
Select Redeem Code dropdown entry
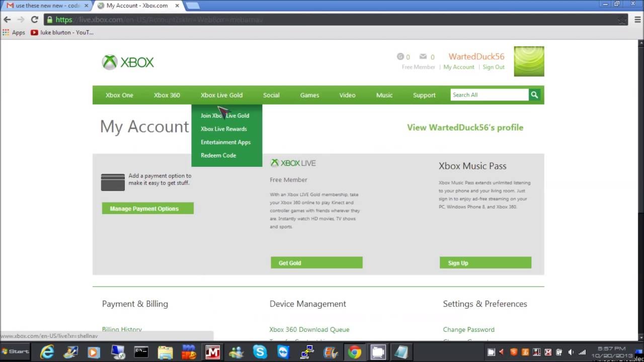[x=218, y=155]
